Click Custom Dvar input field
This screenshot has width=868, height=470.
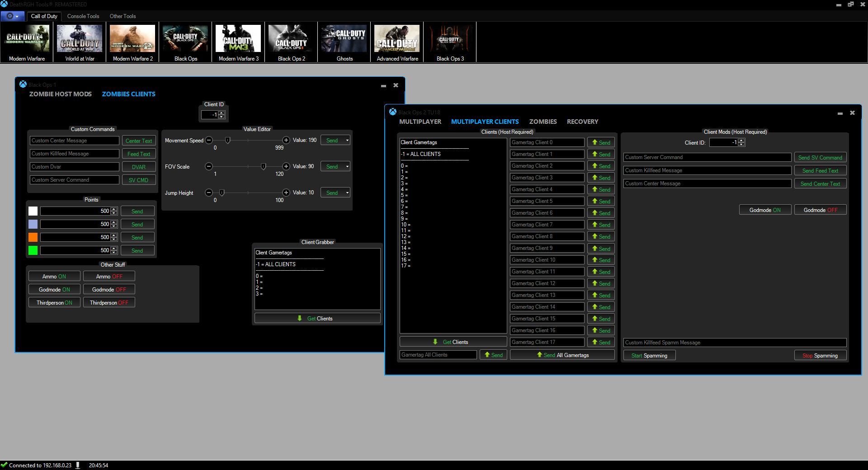point(75,167)
